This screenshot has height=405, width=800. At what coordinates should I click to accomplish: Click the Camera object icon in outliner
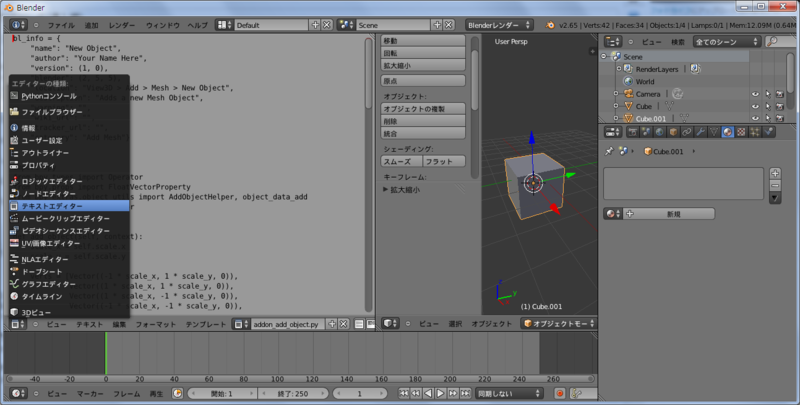[629, 94]
